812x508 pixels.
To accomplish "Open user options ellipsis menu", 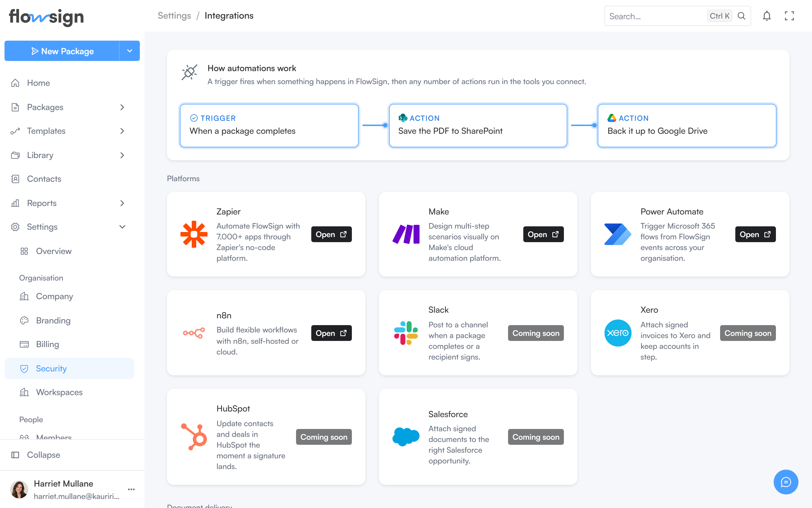I will point(132,489).
